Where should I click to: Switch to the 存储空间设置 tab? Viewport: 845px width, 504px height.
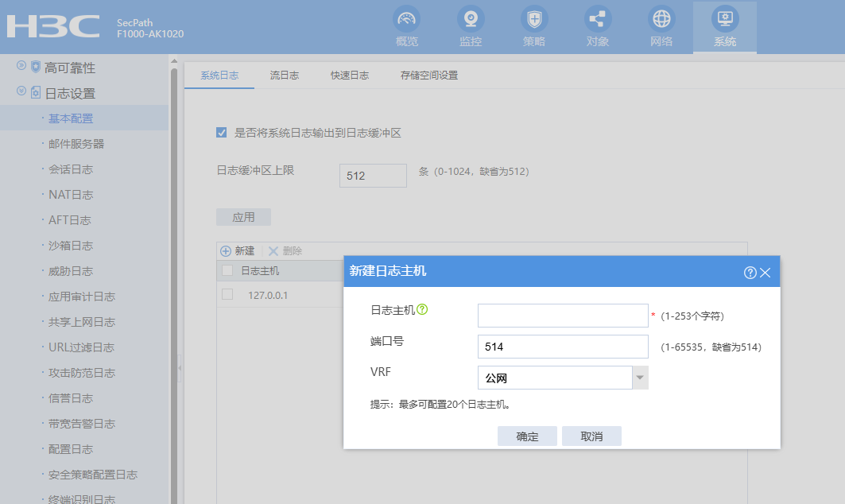(x=429, y=76)
